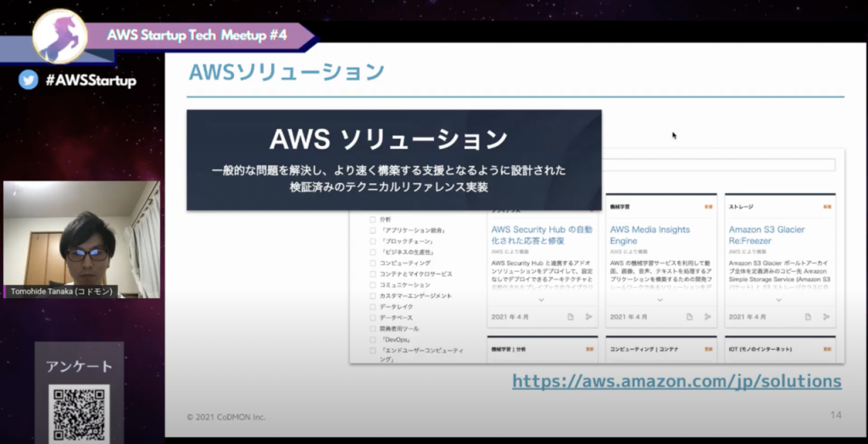Open the AWS Media Insights Engine link
Screen dimensions: 868x444
pyautogui.click(x=650, y=236)
